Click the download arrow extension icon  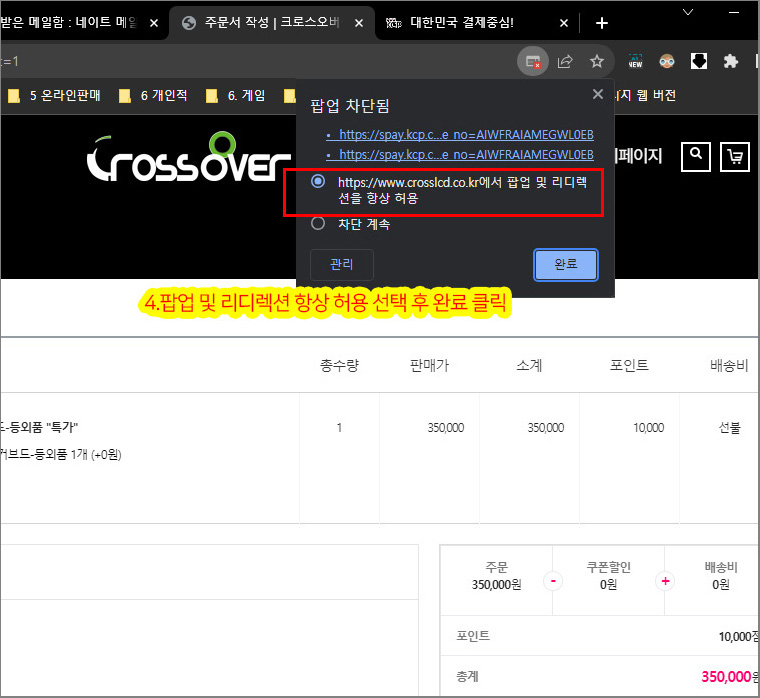tap(699, 61)
